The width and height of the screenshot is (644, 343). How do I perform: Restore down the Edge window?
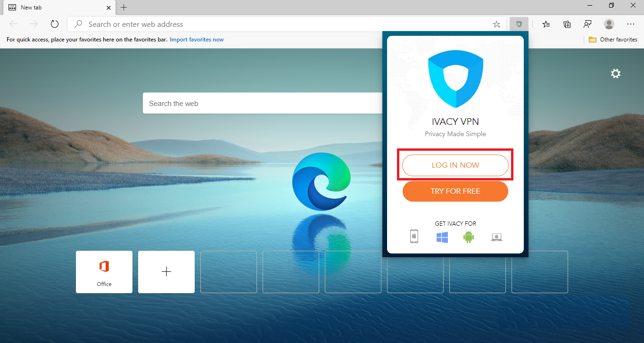[611, 6]
